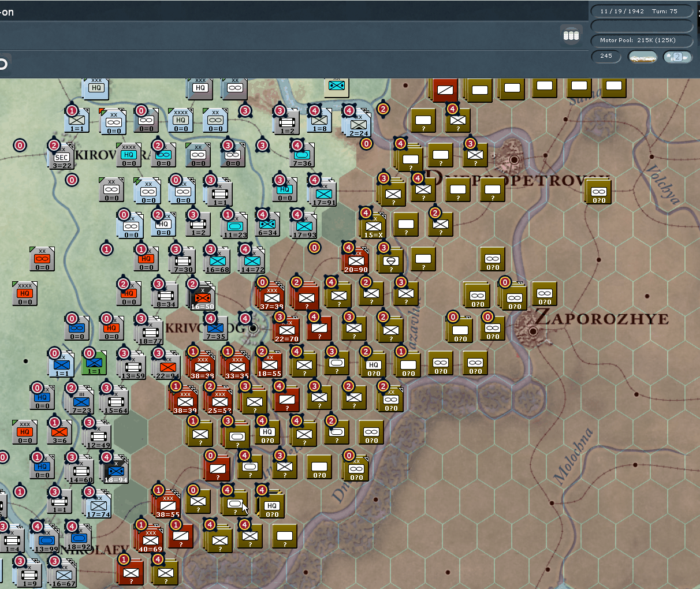Select the Soviet corps stack labeled 40=69
The image size is (700, 589).
click(151, 541)
